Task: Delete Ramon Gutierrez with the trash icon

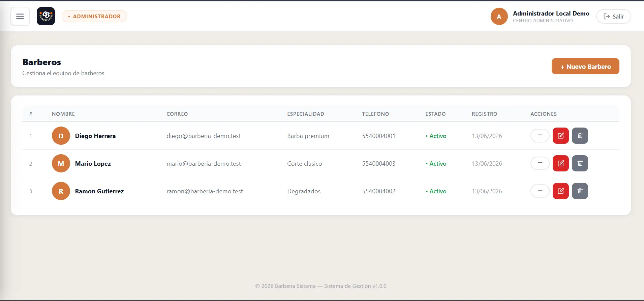Action: point(580,191)
